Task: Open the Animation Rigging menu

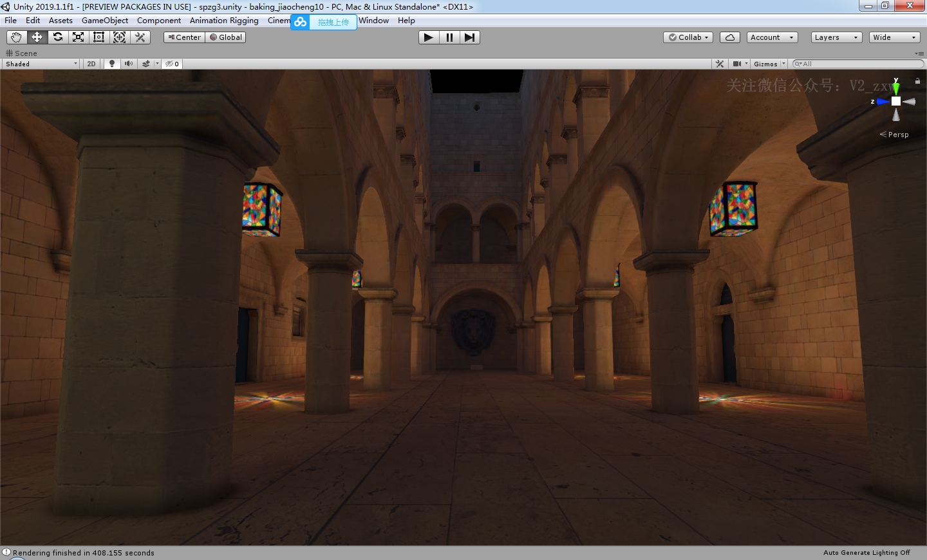Action: (x=224, y=21)
